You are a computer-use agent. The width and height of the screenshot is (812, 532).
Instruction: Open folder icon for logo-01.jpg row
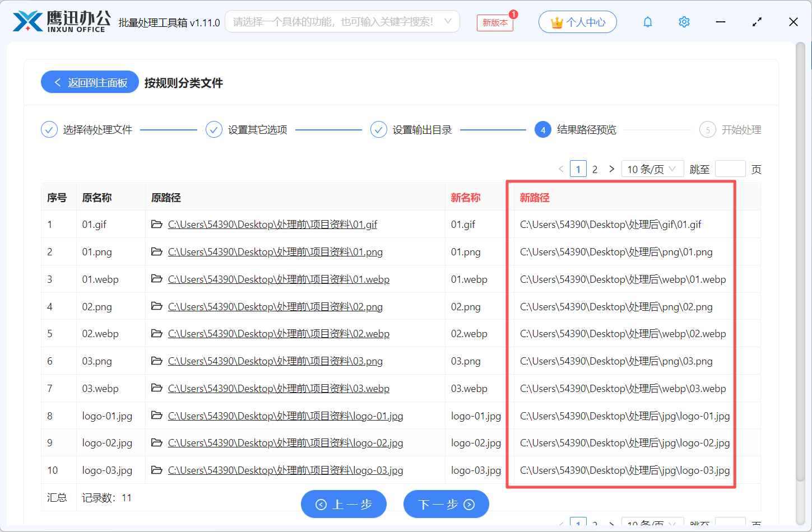(x=157, y=416)
